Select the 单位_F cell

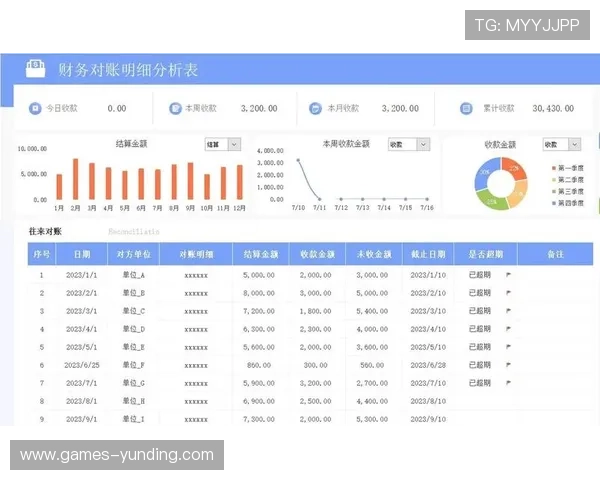(134, 365)
